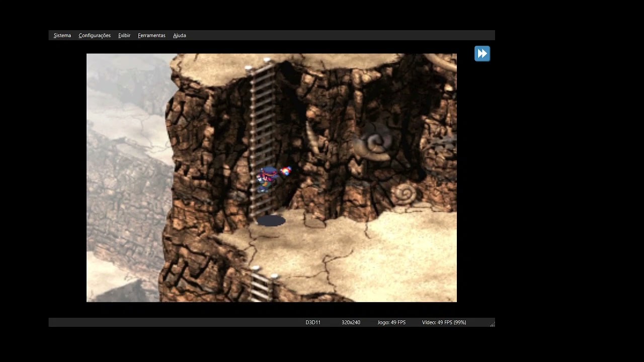Screen dimensions: 644x362
Task: Click the 320x240 resolution status text
Action: click(351, 322)
